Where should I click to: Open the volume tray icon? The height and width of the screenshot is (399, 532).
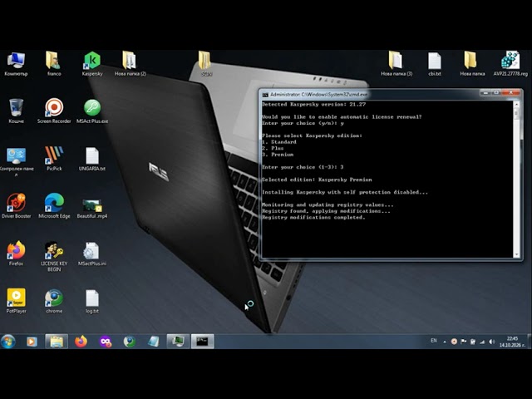[x=491, y=342]
